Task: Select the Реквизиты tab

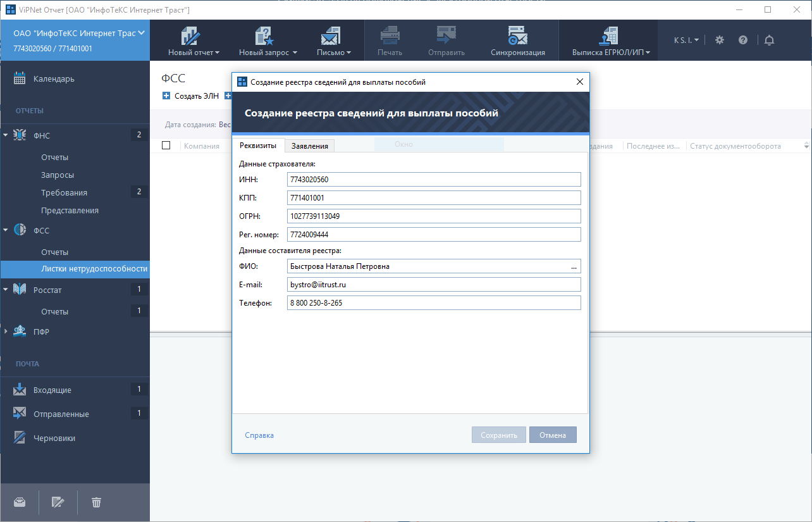Action: [258, 146]
